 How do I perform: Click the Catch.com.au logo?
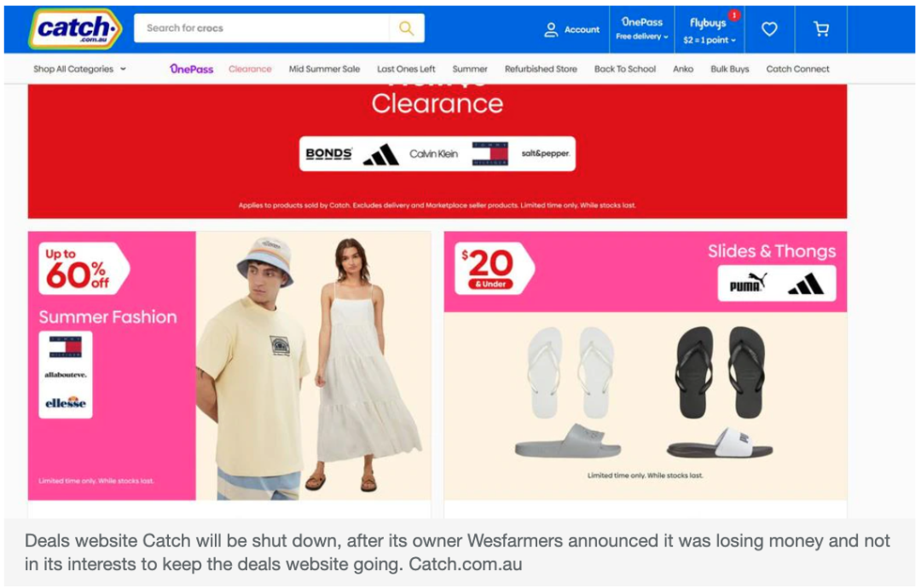[74, 29]
